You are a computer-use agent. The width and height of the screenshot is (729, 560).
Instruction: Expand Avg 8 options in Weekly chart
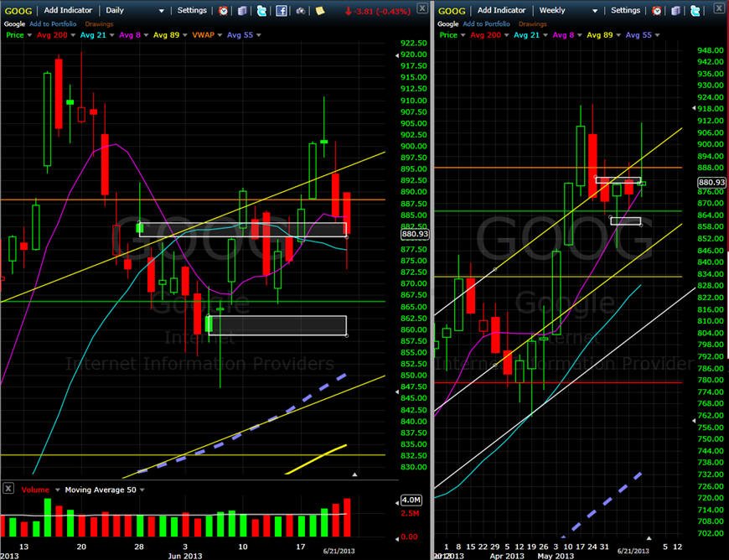(579, 35)
